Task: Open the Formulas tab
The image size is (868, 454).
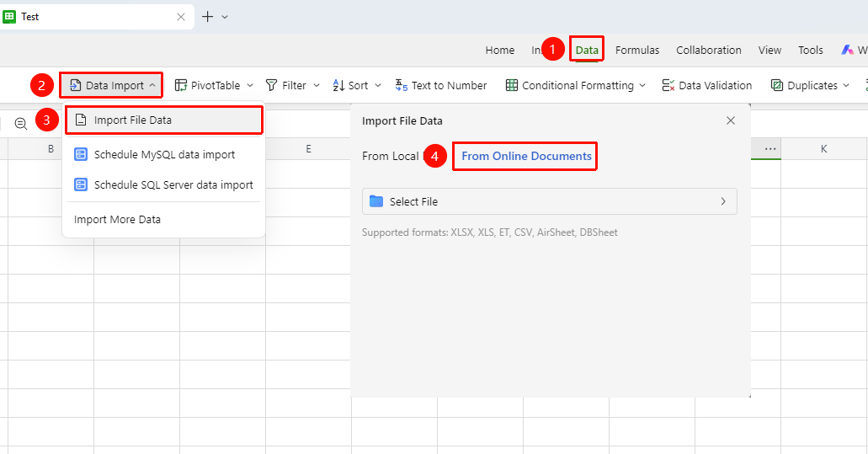Action: point(637,50)
